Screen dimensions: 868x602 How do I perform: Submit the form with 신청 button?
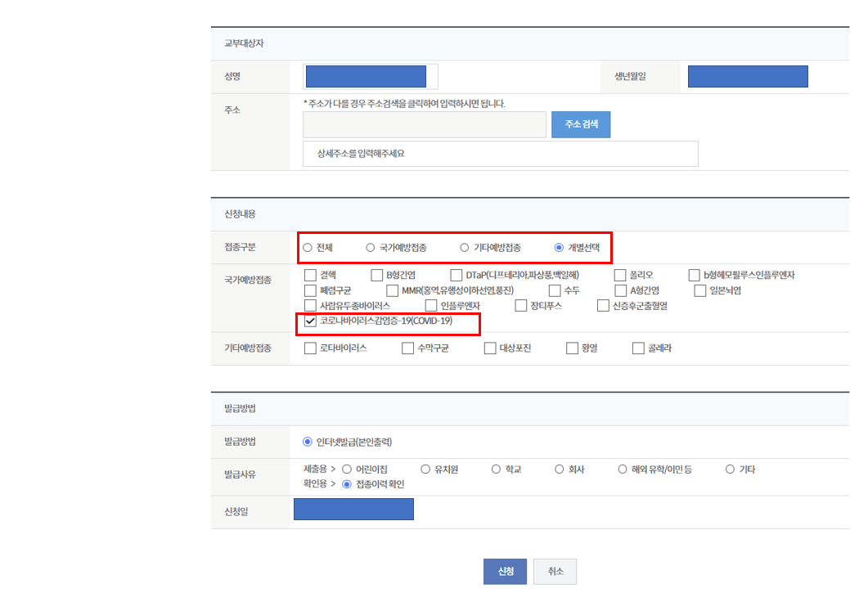(505, 572)
